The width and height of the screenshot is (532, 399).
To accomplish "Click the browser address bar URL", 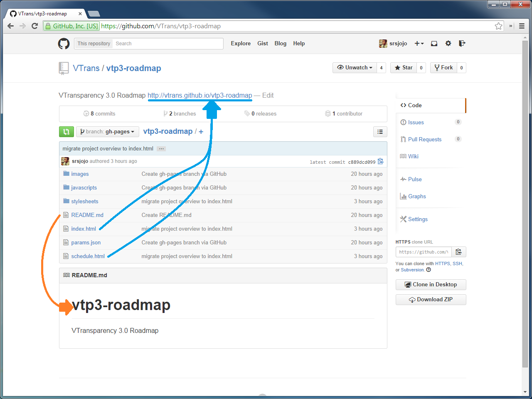I will (161, 26).
